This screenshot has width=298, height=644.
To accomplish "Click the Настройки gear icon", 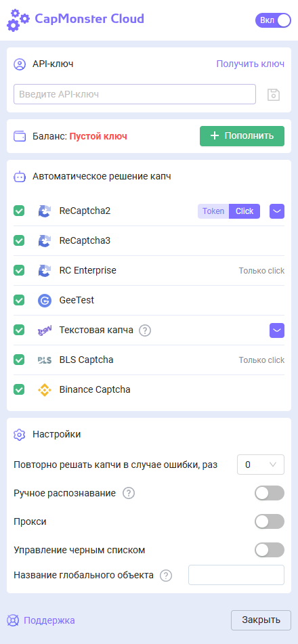I will click(x=20, y=435).
